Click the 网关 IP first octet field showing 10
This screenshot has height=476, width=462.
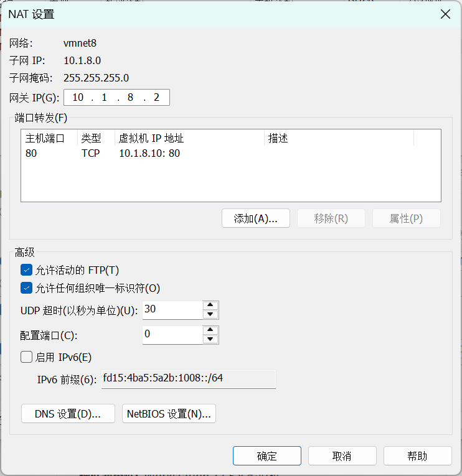(78, 98)
